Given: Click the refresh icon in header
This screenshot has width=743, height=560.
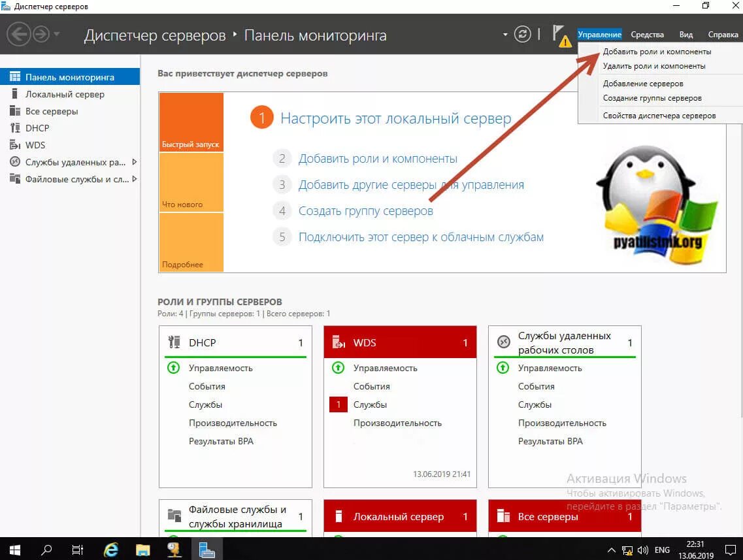Looking at the screenshot, I should pyautogui.click(x=522, y=34).
